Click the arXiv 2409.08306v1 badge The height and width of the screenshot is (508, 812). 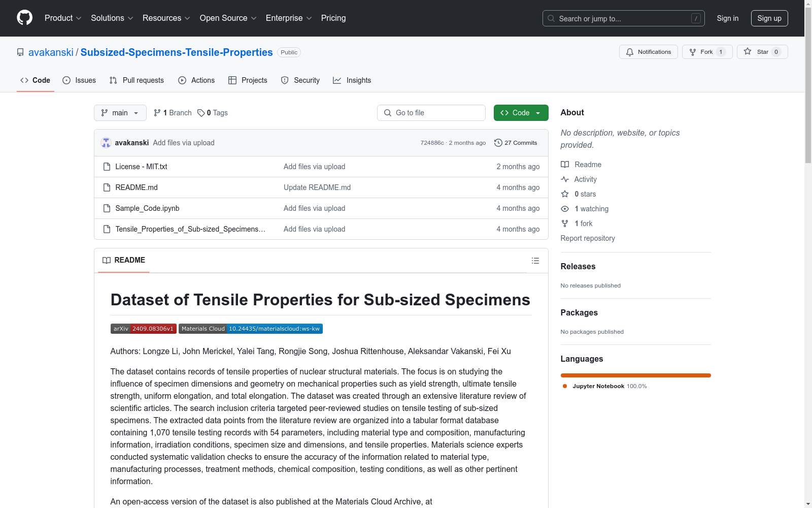point(144,329)
